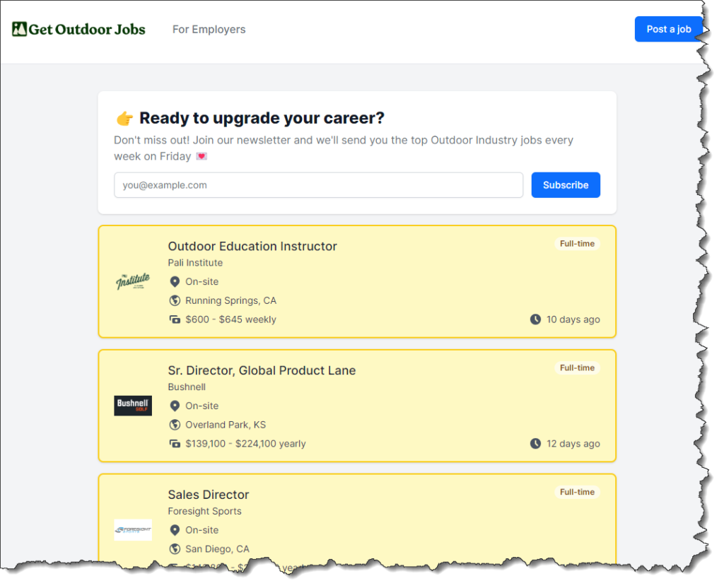Click the Bushnell Golf logo thumbnail
The image size is (724, 588).
coord(133,406)
